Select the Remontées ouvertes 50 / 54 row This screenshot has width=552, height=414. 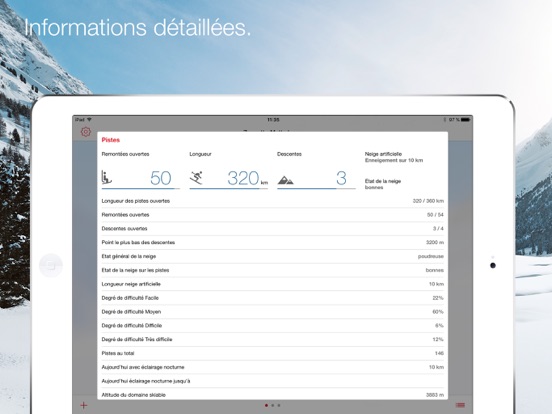tap(272, 215)
